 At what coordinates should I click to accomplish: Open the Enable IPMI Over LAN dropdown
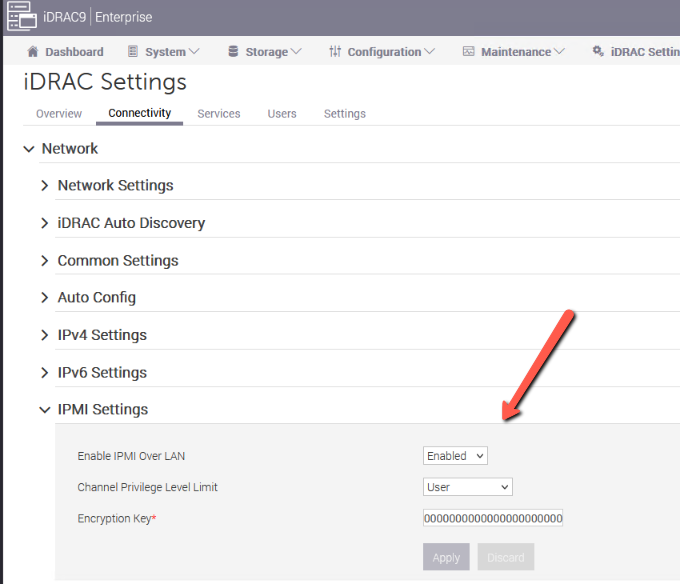(455, 456)
